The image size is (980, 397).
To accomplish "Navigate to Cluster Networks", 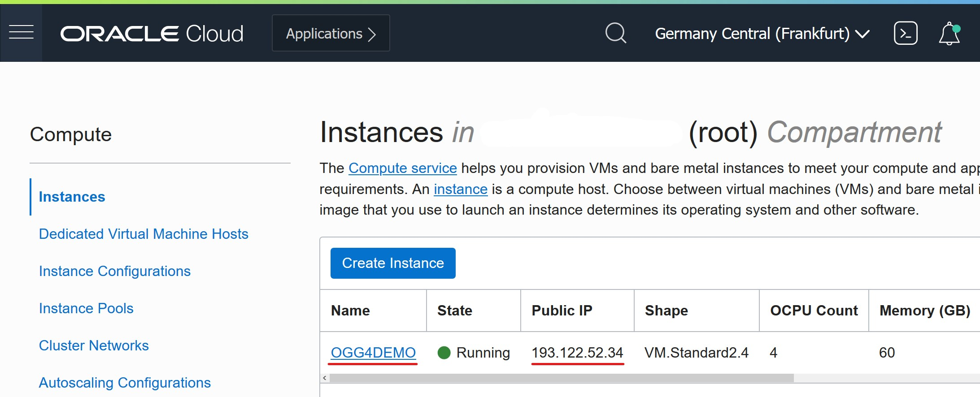I will [94, 345].
